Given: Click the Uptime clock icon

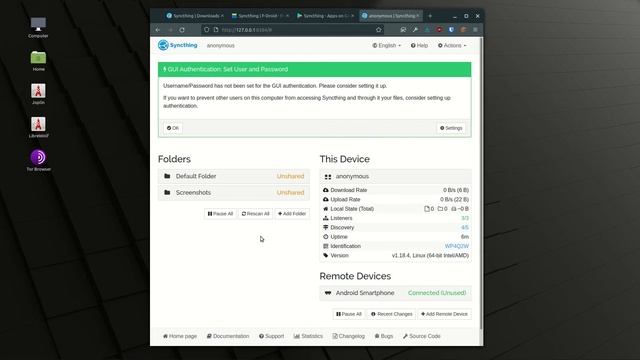Looking at the screenshot, I should (326, 237).
